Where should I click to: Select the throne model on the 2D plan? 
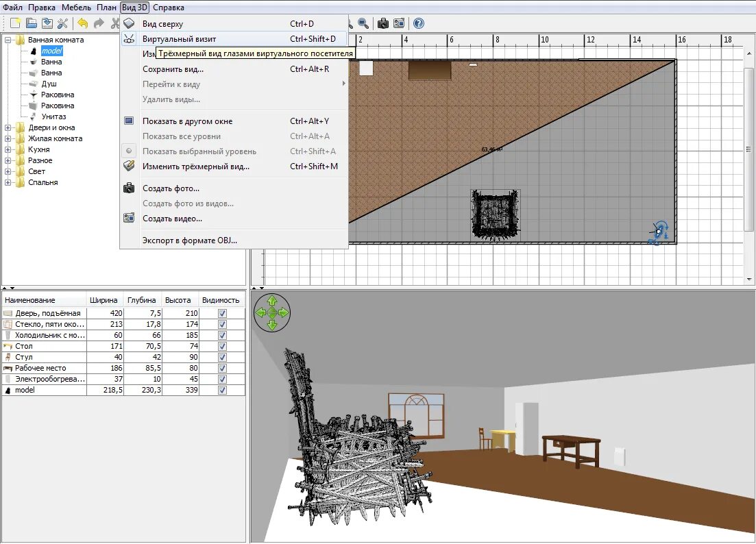click(496, 214)
